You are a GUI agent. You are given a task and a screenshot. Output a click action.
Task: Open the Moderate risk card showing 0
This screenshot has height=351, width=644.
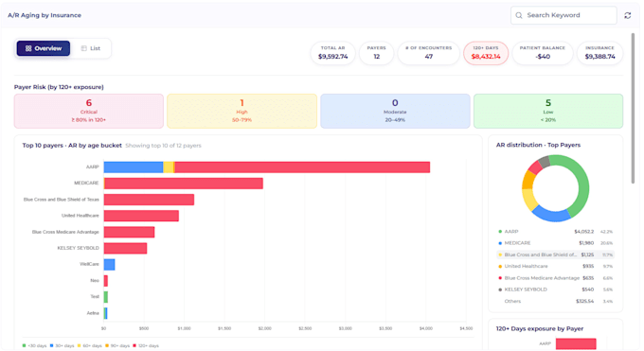(395, 111)
